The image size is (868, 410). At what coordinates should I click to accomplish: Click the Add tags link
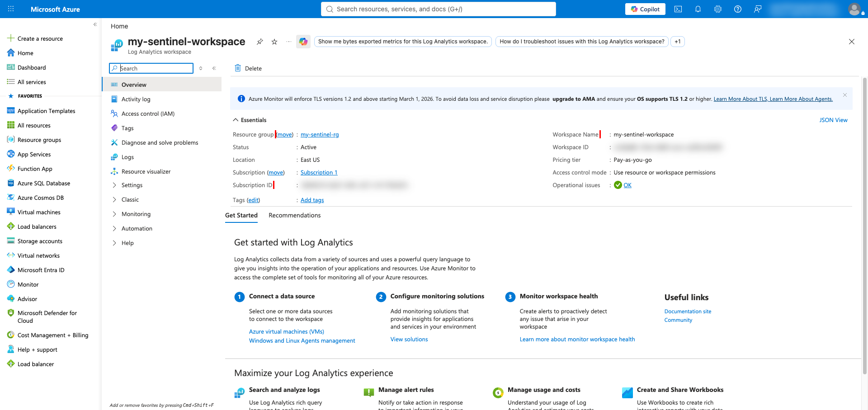click(x=312, y=200)
